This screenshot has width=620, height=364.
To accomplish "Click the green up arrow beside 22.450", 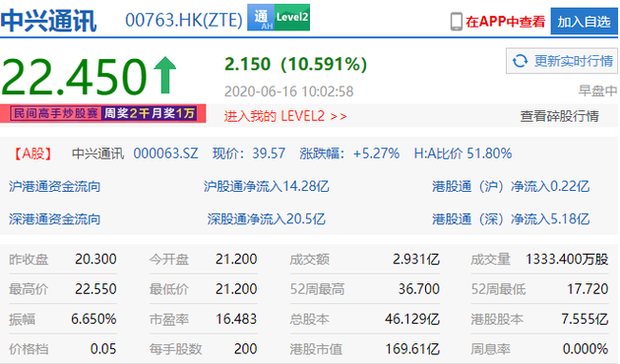I will [165, 75].
